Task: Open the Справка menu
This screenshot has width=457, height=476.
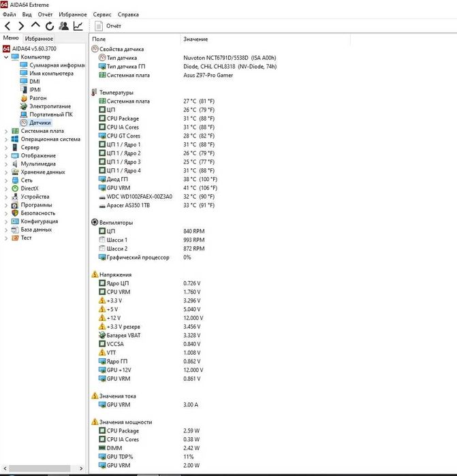Action: [128, 14]
